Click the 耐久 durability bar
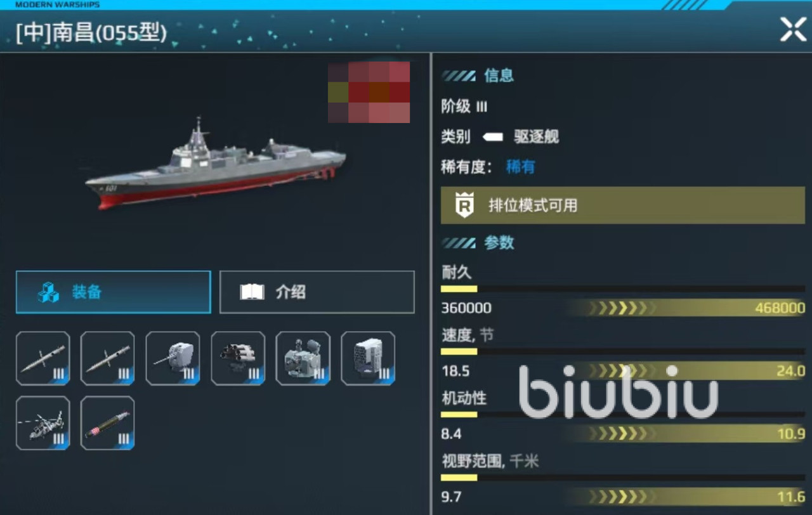This screenshot has height=515, width=812. click(623, 289)
